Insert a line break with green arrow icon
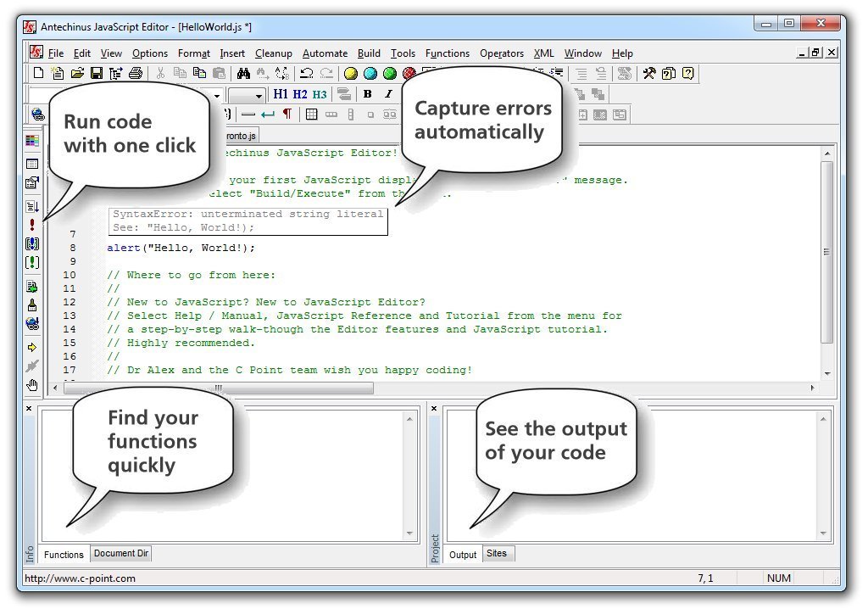 [268, 115]
